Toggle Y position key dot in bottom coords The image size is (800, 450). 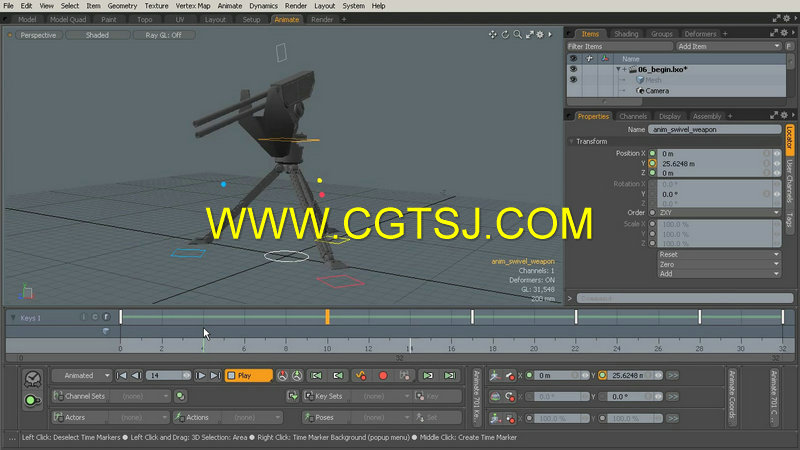(x=603, y=376)
